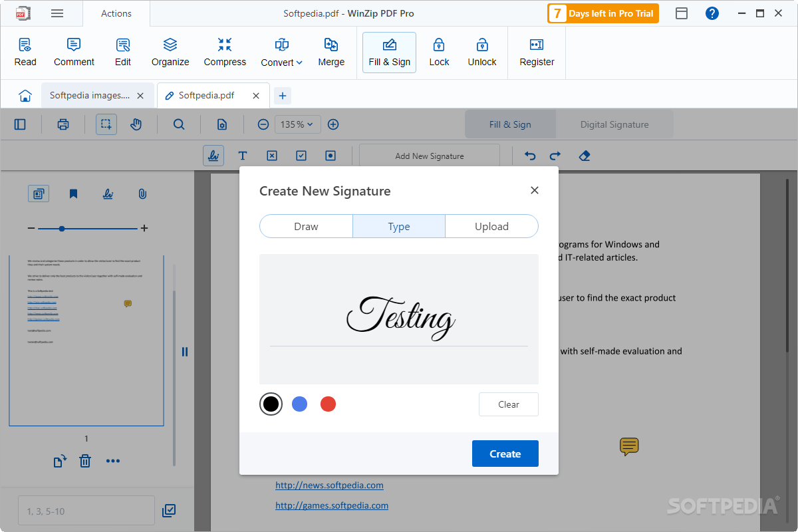Show the attachments panel
This screenshot has width=798, height=532.
(x=142, y=194)
